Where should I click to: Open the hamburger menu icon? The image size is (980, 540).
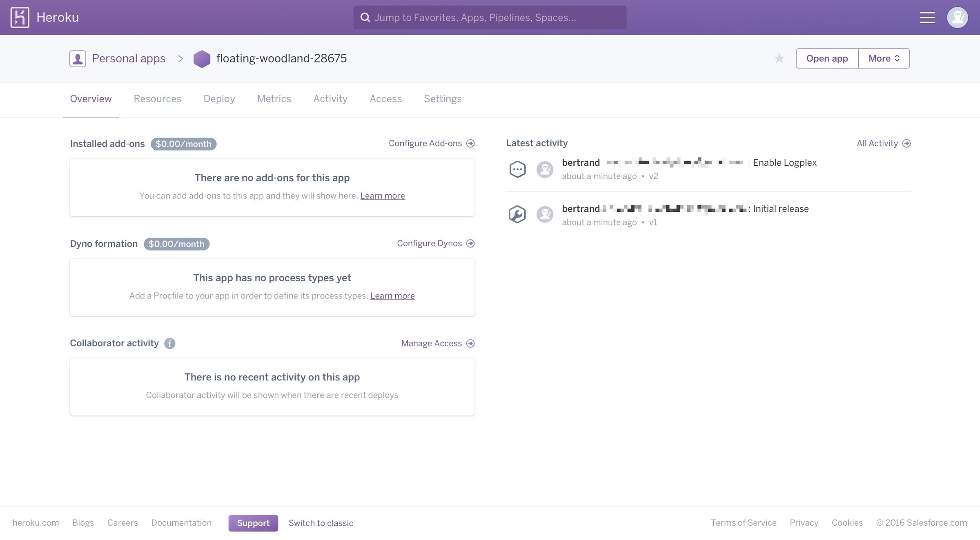click(927, 18)
